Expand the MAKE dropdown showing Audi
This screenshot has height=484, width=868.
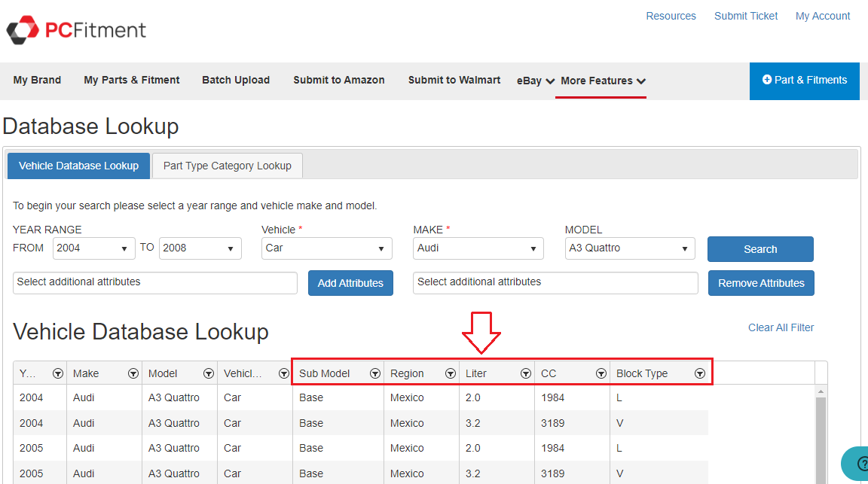478,248
